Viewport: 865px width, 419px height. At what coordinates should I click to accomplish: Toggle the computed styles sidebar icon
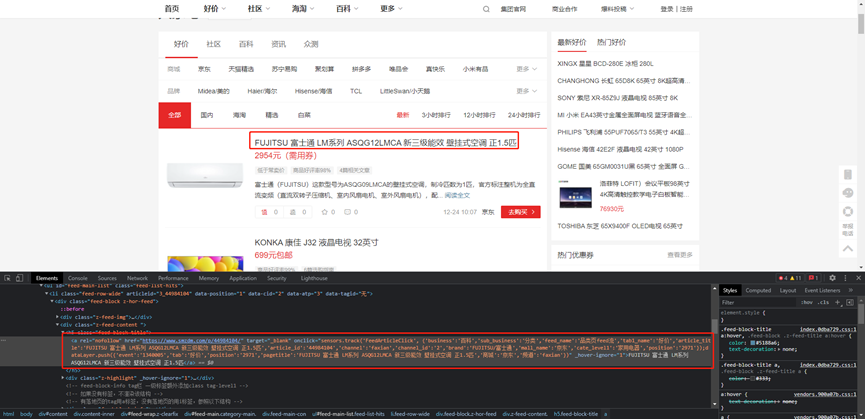(850, 302)
